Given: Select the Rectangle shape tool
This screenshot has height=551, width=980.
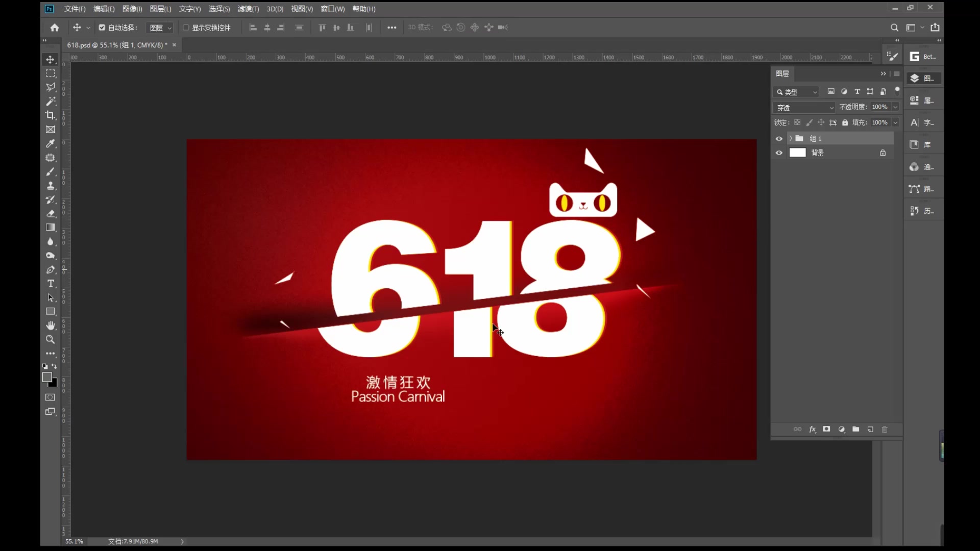Looking at the screenshot, I should click(50, 311).
